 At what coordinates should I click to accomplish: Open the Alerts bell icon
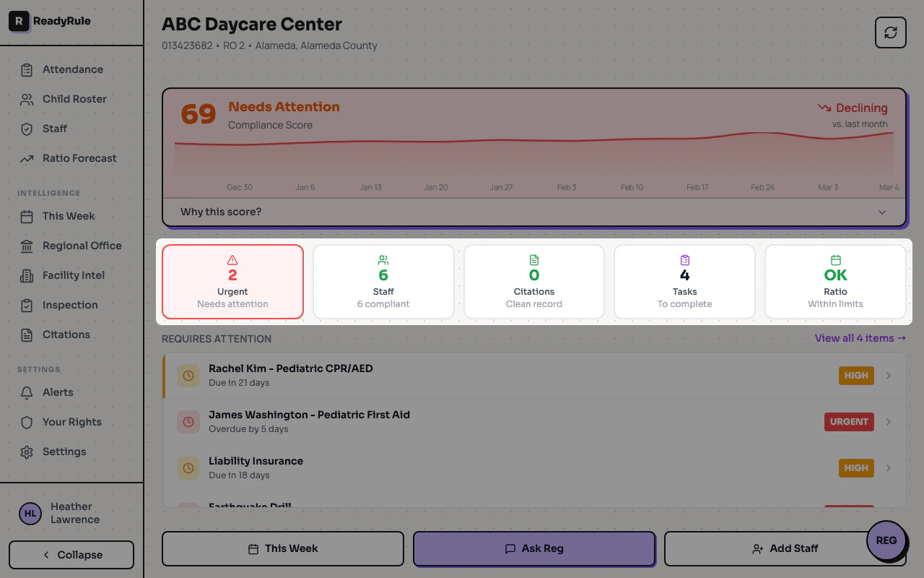[x=26, y=392]
